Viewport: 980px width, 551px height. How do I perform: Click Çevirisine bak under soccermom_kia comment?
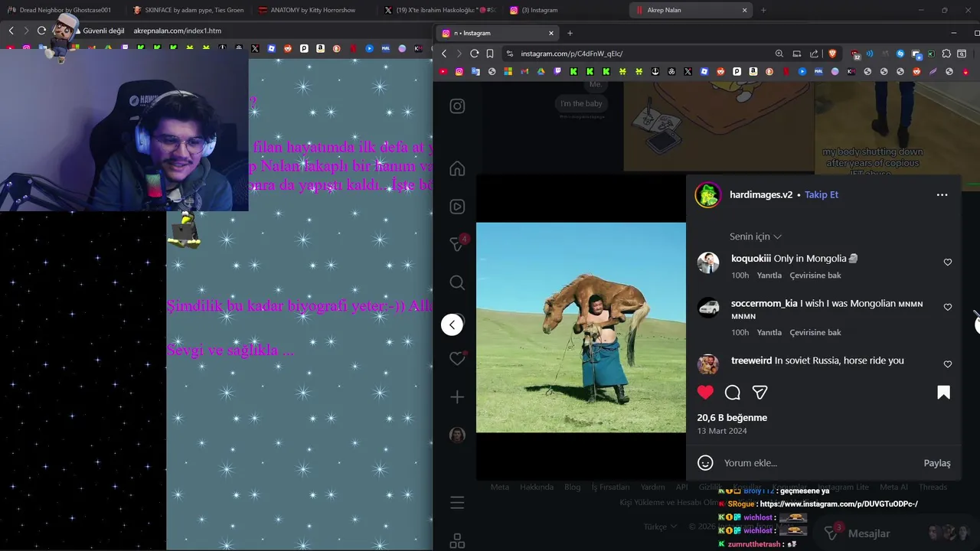tap(815, 332)
